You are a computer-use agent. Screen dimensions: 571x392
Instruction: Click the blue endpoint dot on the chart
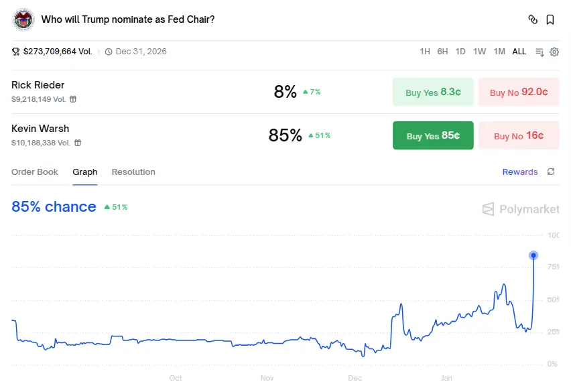[x=533, y=255]
